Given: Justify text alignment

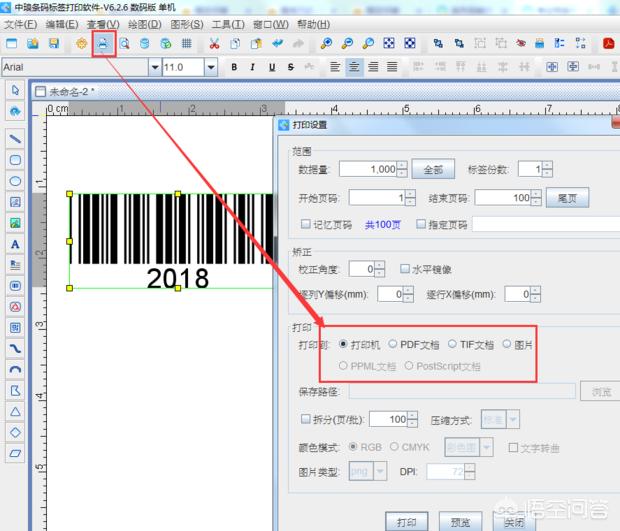Looking at the screenshot, I should click(x=392, y=67).
